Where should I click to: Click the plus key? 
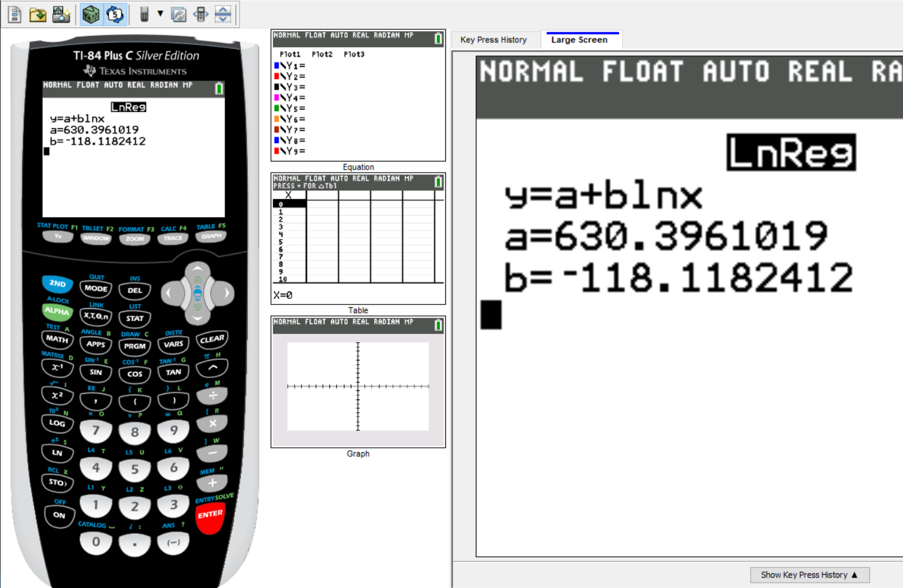[212, 482]
